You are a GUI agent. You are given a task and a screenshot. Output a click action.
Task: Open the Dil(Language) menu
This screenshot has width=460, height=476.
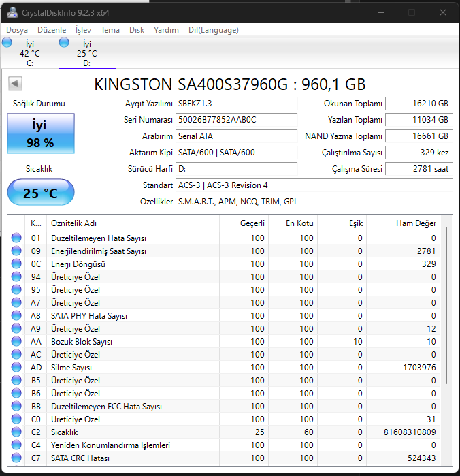(213, 30)
